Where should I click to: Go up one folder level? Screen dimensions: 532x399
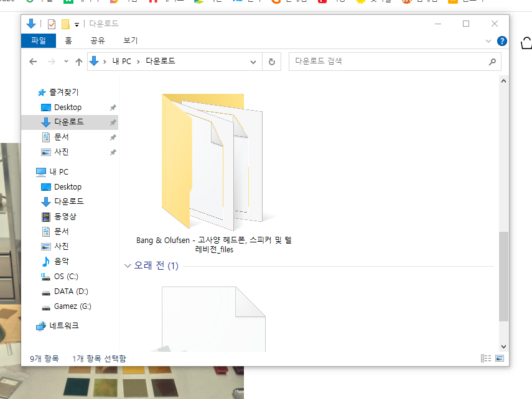pos(79,62)
